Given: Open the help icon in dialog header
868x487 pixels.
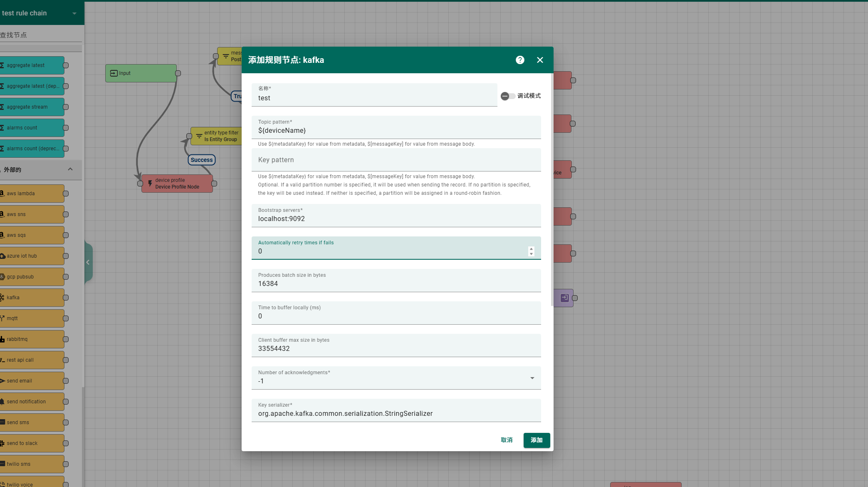Looking at the screenshot, I should [x=520, y=60].
